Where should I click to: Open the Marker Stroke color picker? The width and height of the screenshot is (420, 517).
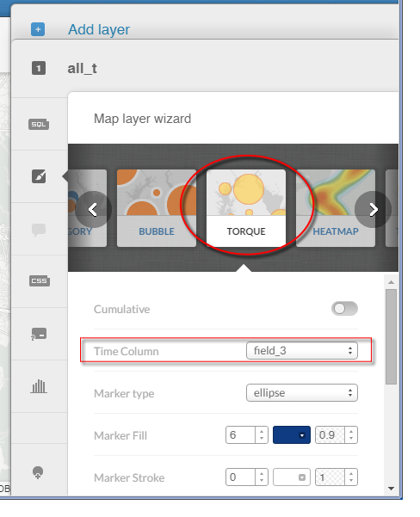(x=292, y=477)
